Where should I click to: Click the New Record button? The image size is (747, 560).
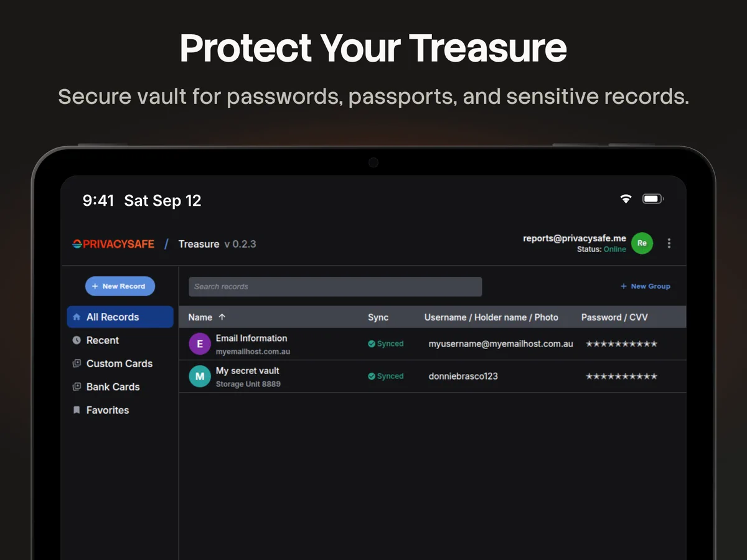[120, 286]
